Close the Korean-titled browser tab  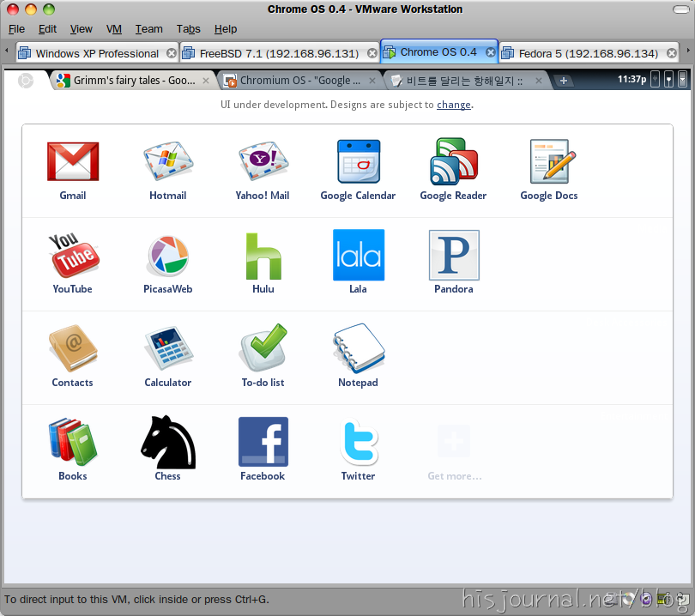[x=539, y=81]
